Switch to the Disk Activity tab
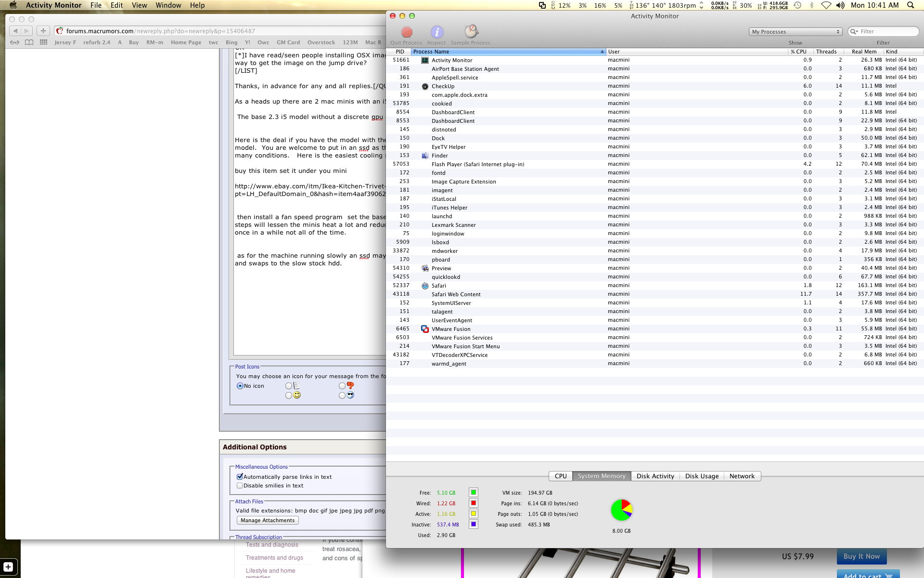924x578 pixels. point(655,476)
